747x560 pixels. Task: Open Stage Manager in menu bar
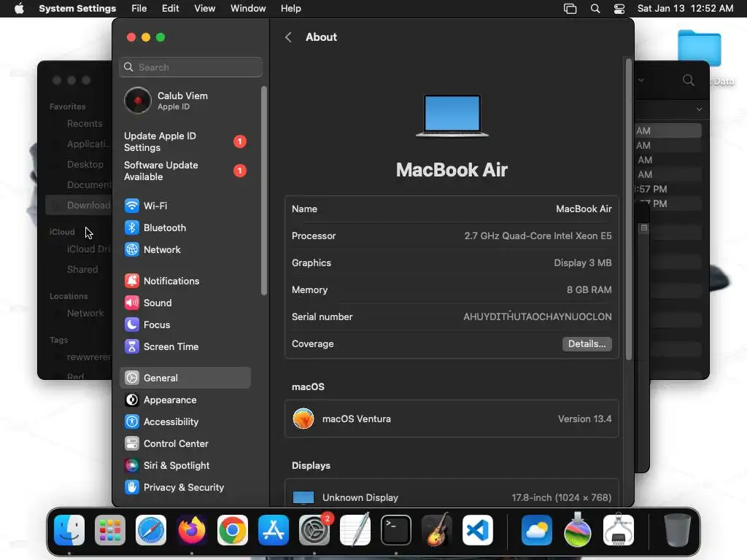pyautogui.click(x=570, y=9)
